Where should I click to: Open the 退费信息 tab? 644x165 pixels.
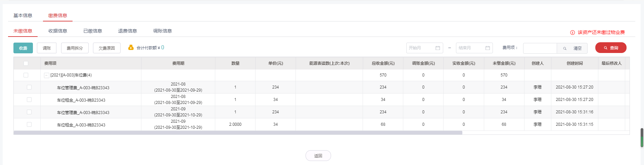coord(128,31)
